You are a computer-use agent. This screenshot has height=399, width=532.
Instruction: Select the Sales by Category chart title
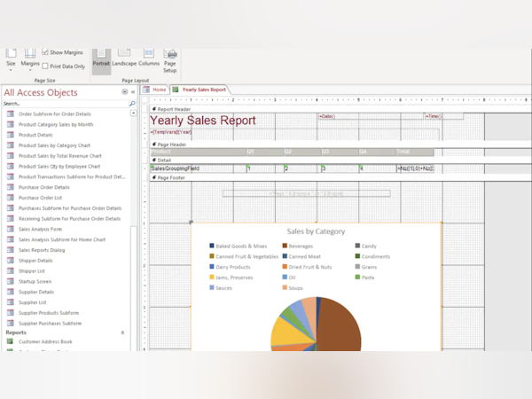tap(316, 231)
